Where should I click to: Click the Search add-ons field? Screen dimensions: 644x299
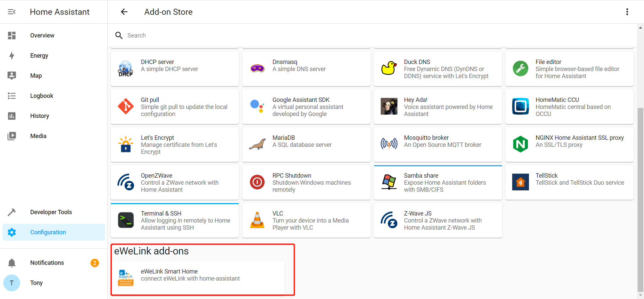(x=372, y=36)
